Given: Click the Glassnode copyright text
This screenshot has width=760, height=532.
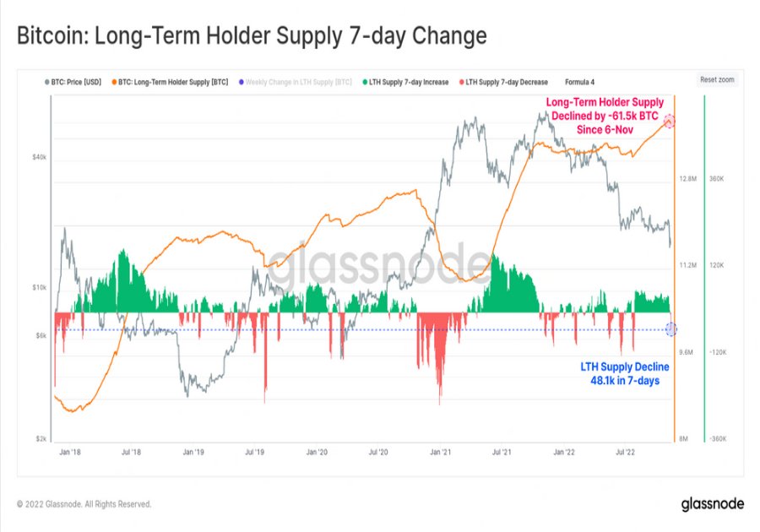Looking at the screenshot, I should 84,504.
